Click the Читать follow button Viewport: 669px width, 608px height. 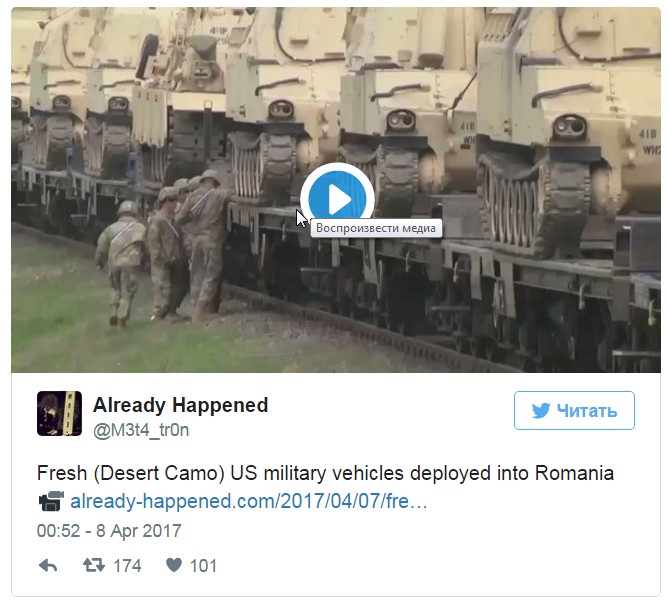tap(574, 410)
